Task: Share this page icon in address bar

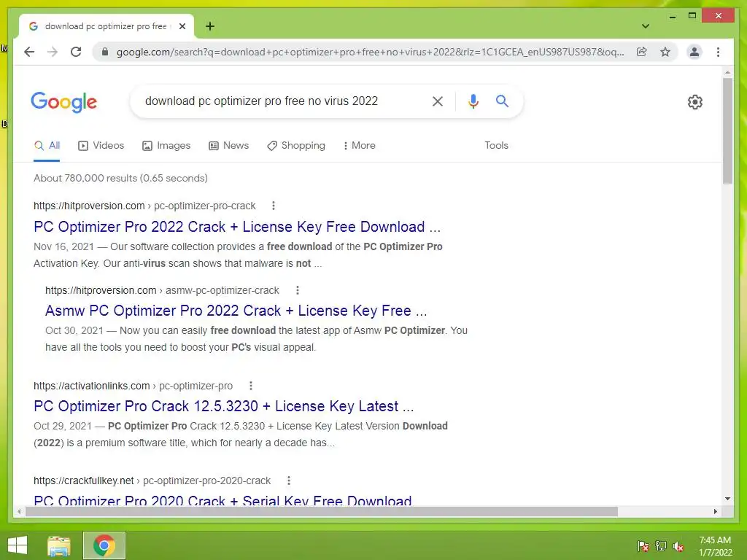Action: (642, 52)
